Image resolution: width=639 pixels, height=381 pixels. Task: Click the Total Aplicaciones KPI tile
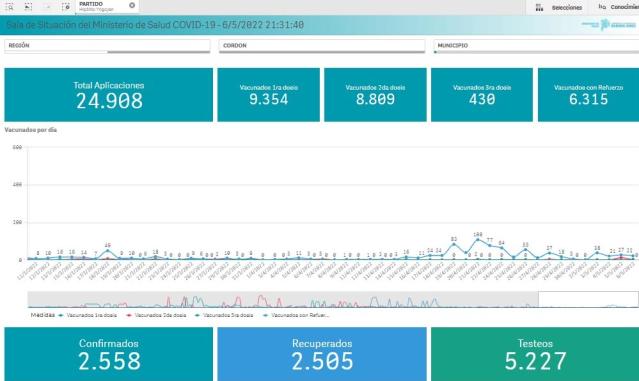pos(108,95)
